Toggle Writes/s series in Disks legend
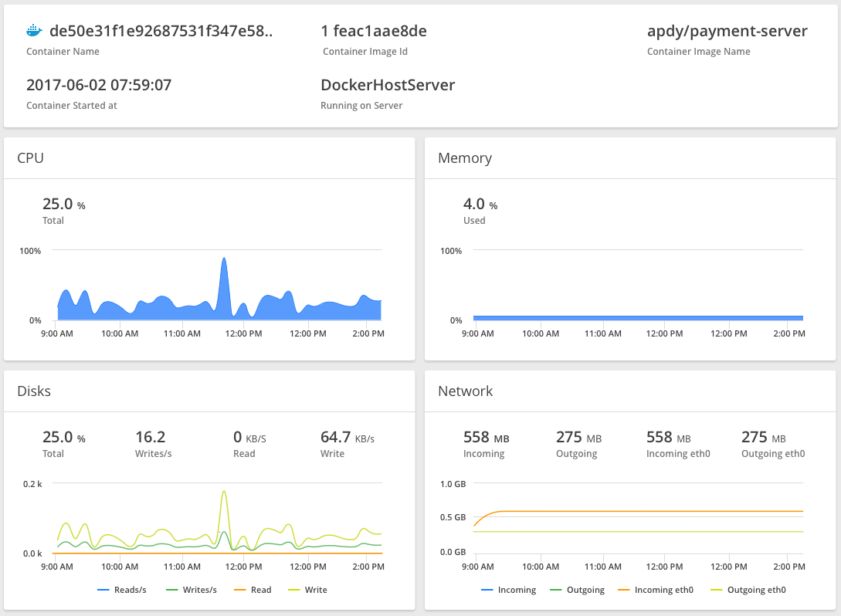Image resolution: width=841 pixels, height=616 pixels. click(192, 590)
